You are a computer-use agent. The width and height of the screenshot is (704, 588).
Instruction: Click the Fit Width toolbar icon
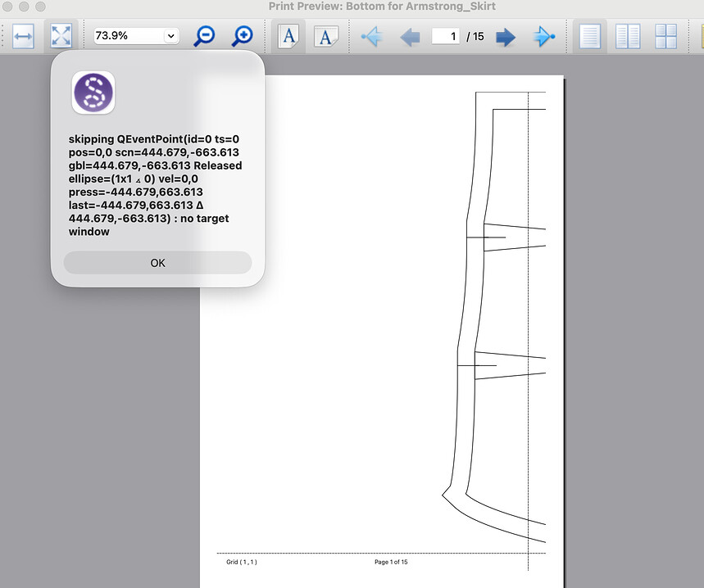pos(23,36)
